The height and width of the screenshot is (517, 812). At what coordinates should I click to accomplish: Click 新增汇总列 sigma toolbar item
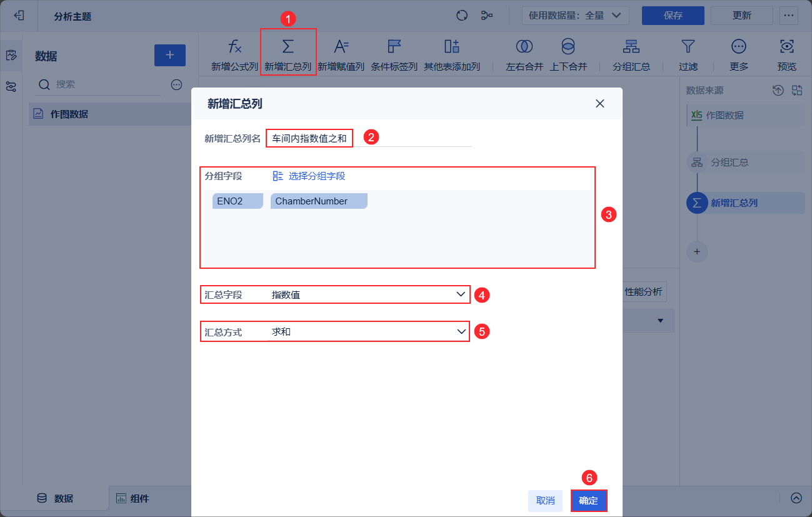tap(288, 55)
